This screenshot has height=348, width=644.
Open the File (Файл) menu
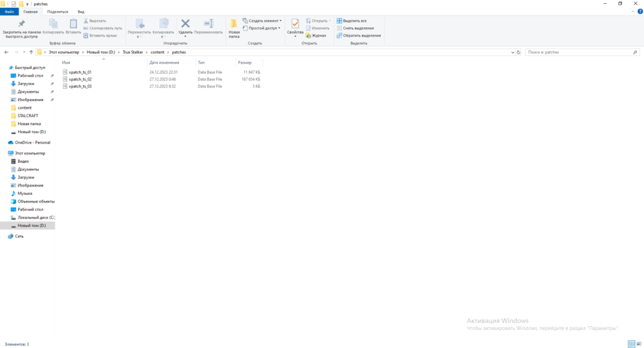(9, 12)
